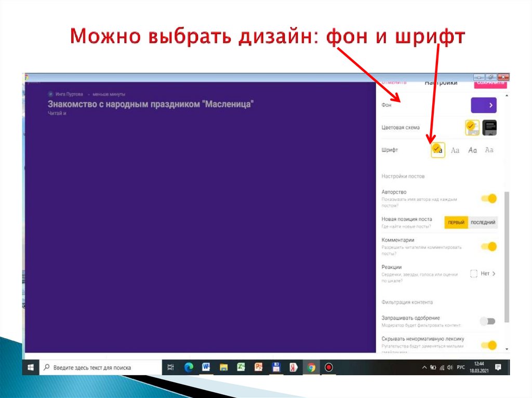Open the Фон background color picker

coord(484,105)
